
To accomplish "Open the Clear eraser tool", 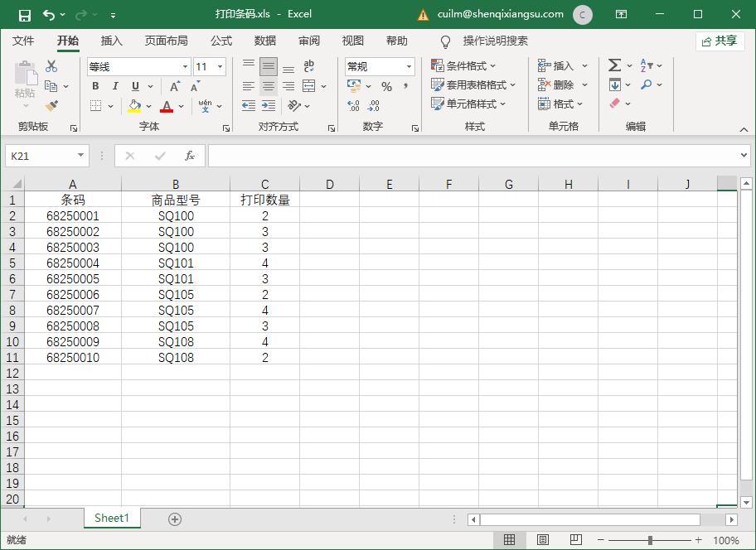I will coord(615,104).
